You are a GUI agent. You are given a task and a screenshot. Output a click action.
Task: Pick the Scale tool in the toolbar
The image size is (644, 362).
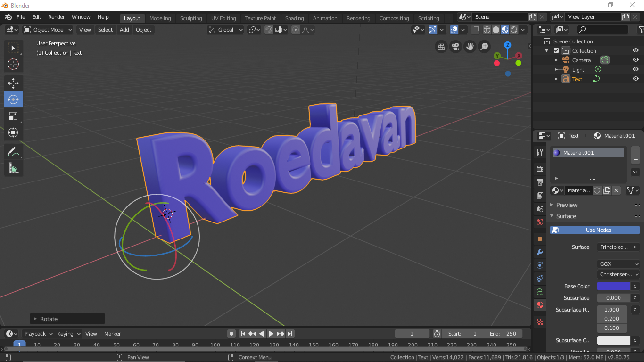tap(13, 116)
